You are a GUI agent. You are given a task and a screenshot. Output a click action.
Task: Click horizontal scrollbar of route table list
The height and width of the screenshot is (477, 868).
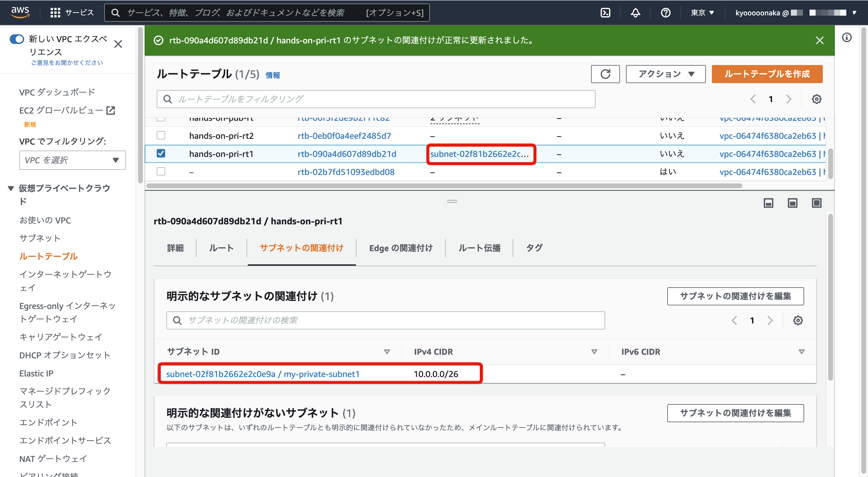click(444, 186)
